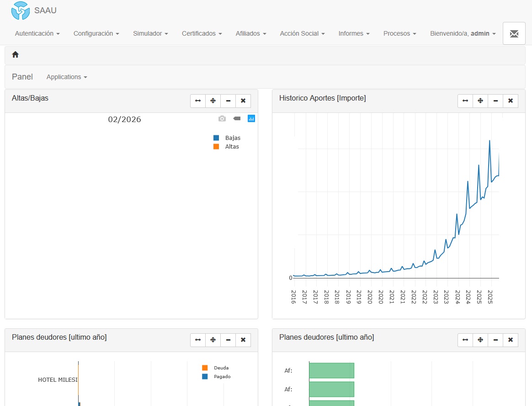The height and width of the screenshot is (406, 532).
Task: Open the Applications dropdown
Action: [x=67, y=77]
